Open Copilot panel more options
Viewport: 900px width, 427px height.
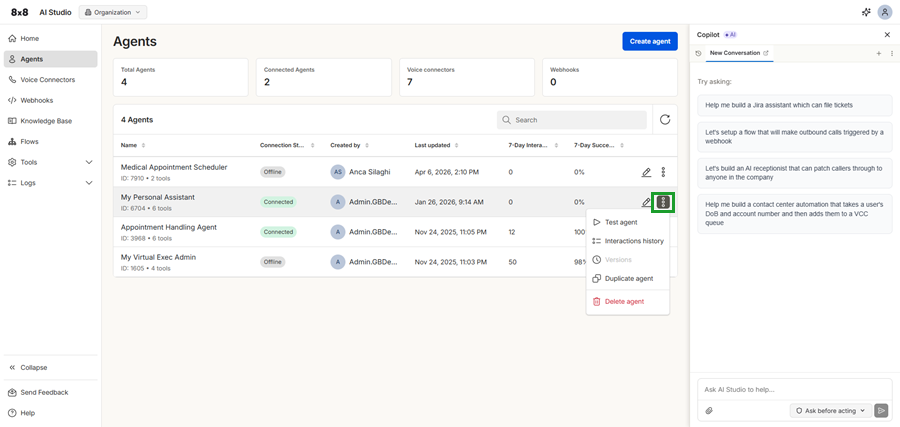(x=892, y=53)
